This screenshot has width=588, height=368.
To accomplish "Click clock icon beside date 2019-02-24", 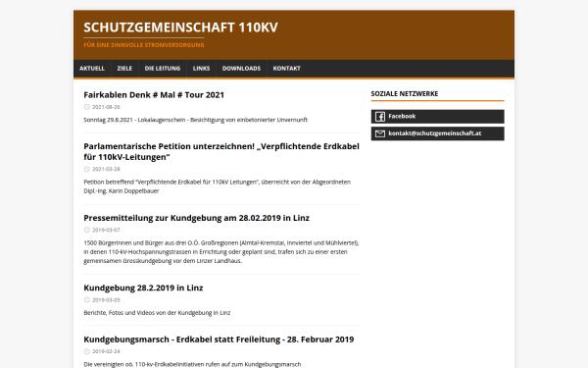I will pyautogui.click(x=86, y=352).
